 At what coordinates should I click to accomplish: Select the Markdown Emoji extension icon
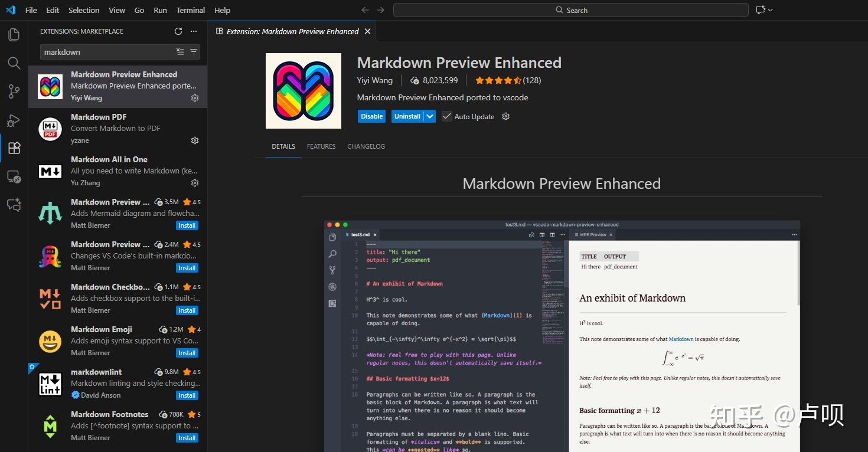(50, 342)
